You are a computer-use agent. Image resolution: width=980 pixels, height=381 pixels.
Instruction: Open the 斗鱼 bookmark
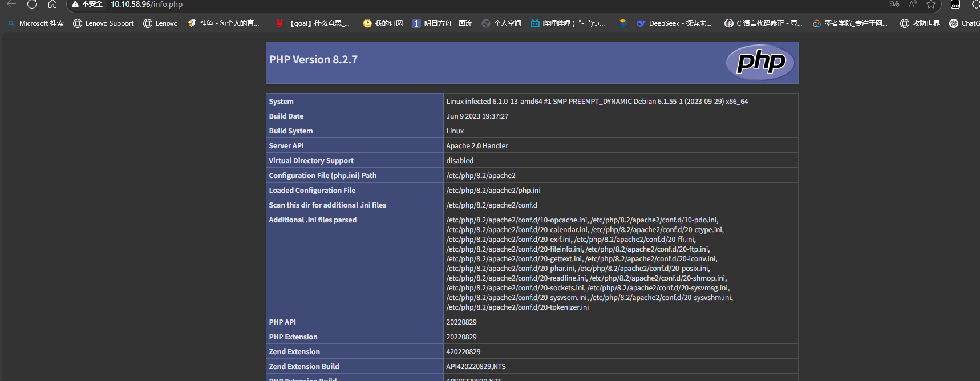click(x=224, y=23)
